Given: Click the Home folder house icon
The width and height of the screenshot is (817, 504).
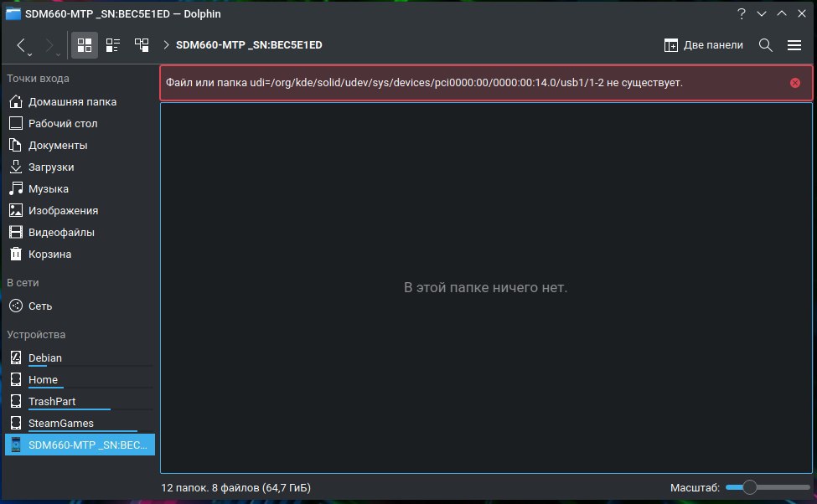Looking at the screenshot, I should [16, 101].
